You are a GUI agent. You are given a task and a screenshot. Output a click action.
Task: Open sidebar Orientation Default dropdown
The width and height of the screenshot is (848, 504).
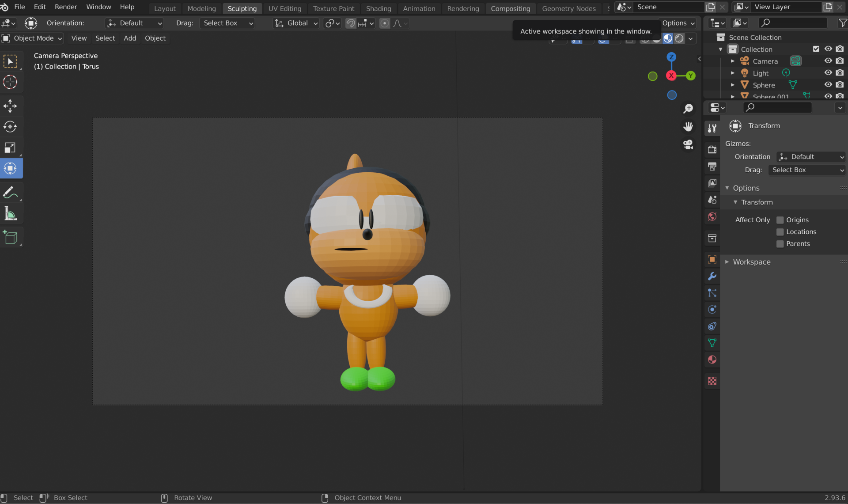pos(811,157)
